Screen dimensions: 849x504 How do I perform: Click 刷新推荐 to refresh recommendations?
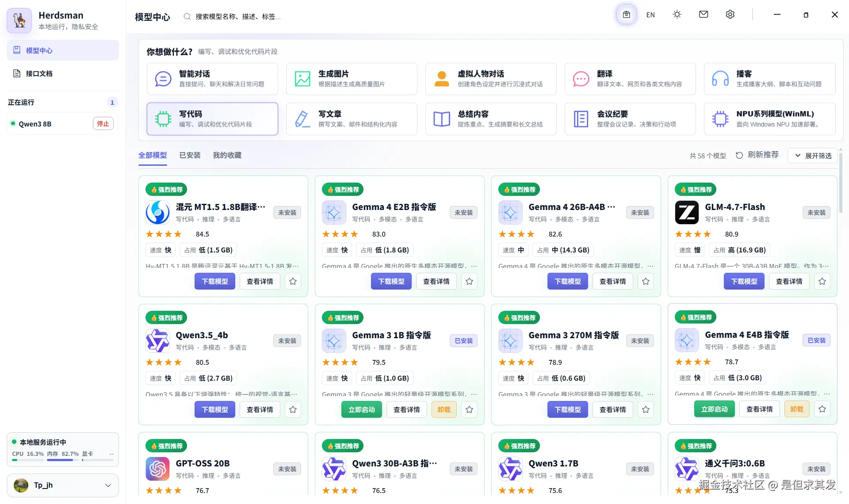(x=757, y=155)
